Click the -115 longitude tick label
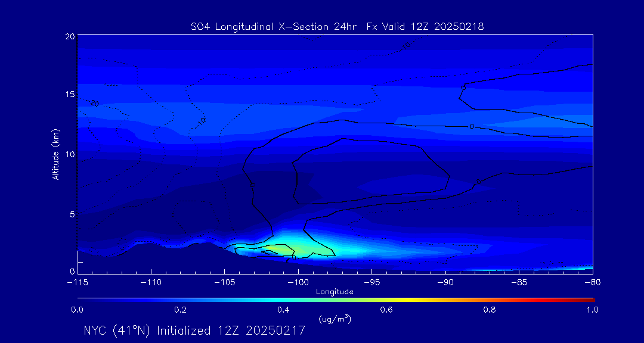This screenshot has width=644, height=343. (x=78, y=283)
